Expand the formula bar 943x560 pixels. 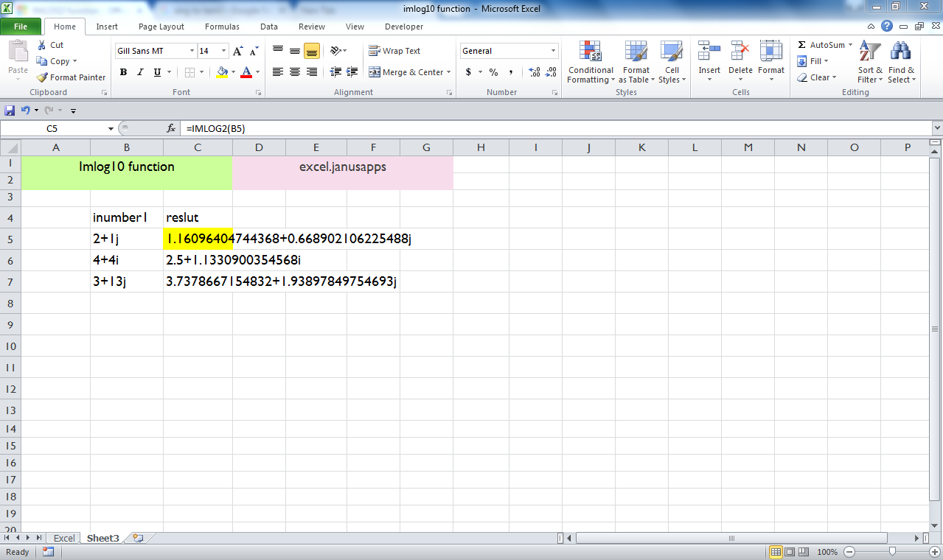[x=936, y=128]
